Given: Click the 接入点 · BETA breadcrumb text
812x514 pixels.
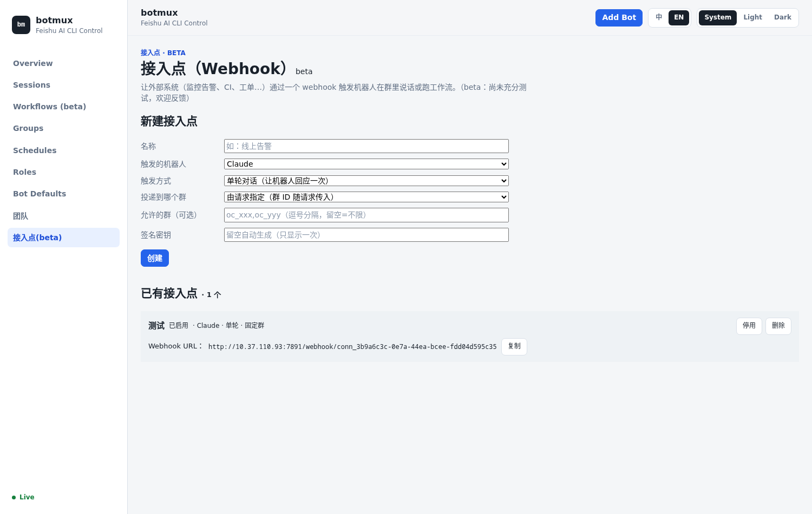Looking at the screenshot, I should coord(163,53).
